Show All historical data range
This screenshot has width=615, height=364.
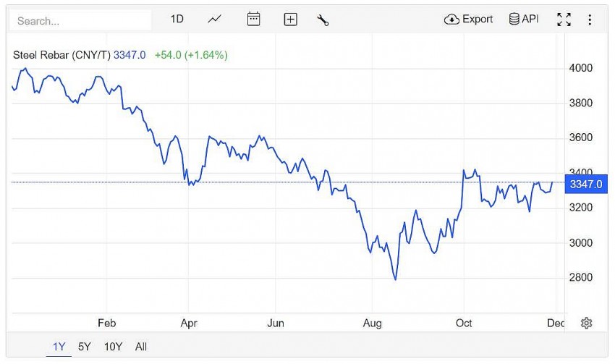pyautogui.click(x=141, y=347)
